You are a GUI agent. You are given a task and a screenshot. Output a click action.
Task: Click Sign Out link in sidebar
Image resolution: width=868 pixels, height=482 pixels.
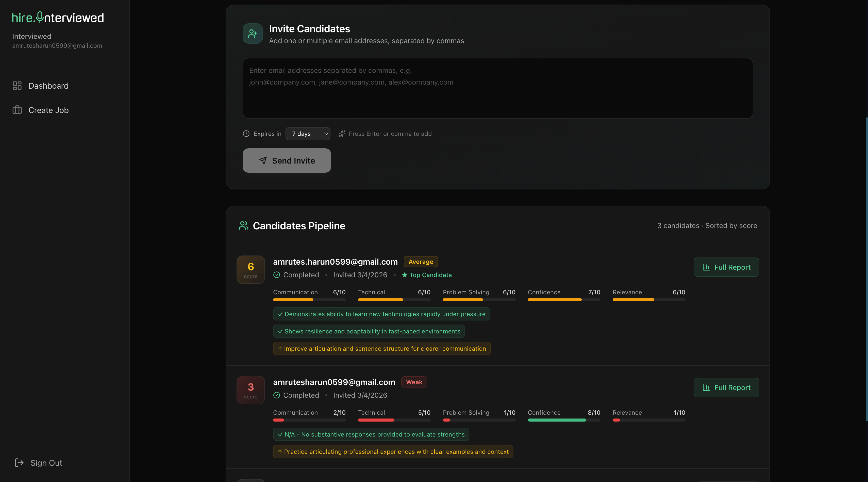tap(46, 463)
